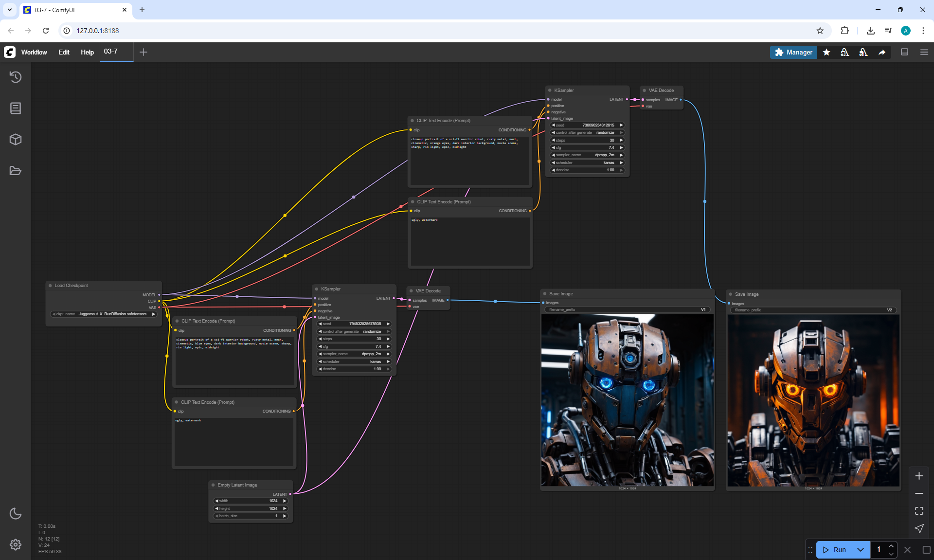
Task: Open the Workflow menu
Action: click(x=34, y=52)
